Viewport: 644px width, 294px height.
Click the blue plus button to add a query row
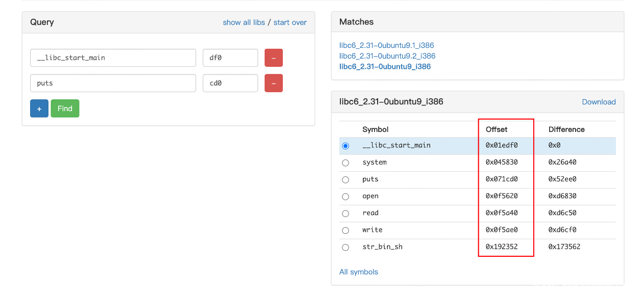click(39, 109)
